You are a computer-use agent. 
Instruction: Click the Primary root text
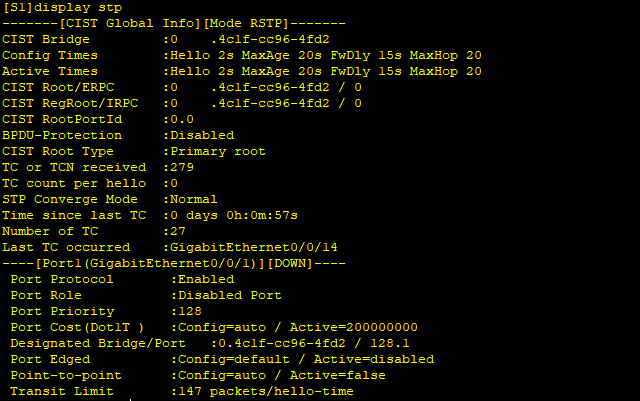pyautogui.click(x=218, y=151)
